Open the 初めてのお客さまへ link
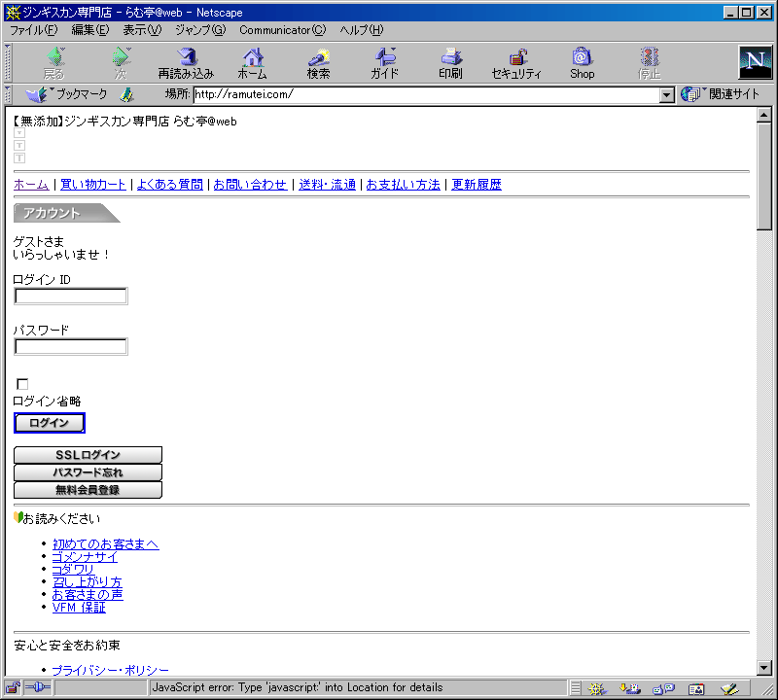Image resolution: width=778 pixels, height=700 pixels. coord(106,544)
